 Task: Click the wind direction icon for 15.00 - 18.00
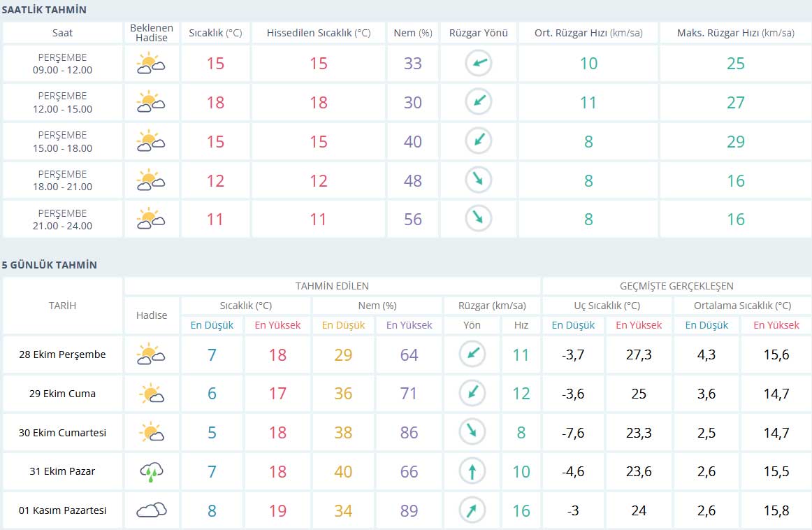pos(479,141)
